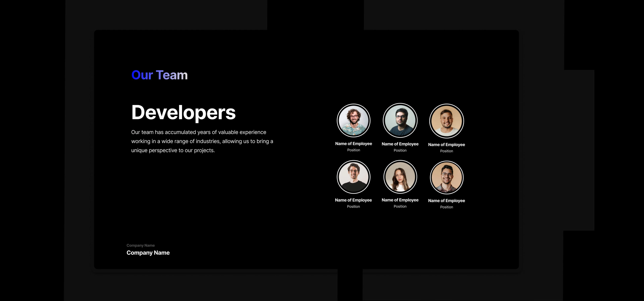644x301 pixels.
Task: Select "Position" label under the navy t-shirt man
Action: click(400, 150)
